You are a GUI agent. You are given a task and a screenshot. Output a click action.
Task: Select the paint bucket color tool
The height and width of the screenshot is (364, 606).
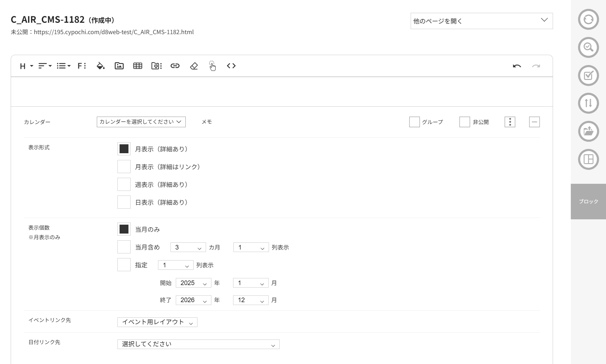[x=100, y=66]
